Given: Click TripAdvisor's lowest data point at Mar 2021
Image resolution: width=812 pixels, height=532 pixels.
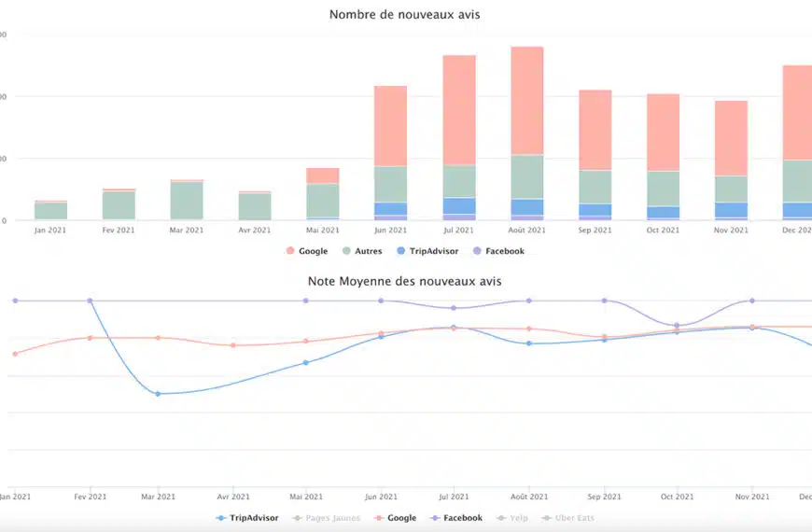Looking at the screenshot, I should click(158, 394).
